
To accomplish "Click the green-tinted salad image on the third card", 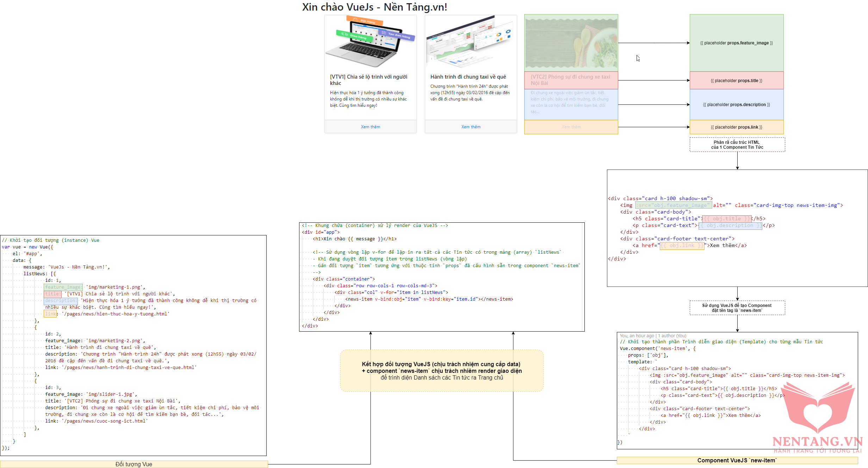I will [x=571, y=43].
